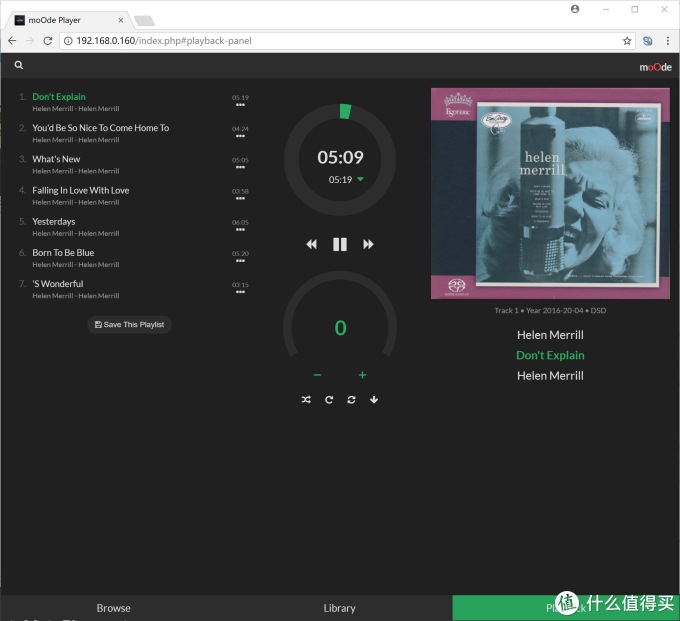Toggle repeat playback icon

click(x=329, y=400)
